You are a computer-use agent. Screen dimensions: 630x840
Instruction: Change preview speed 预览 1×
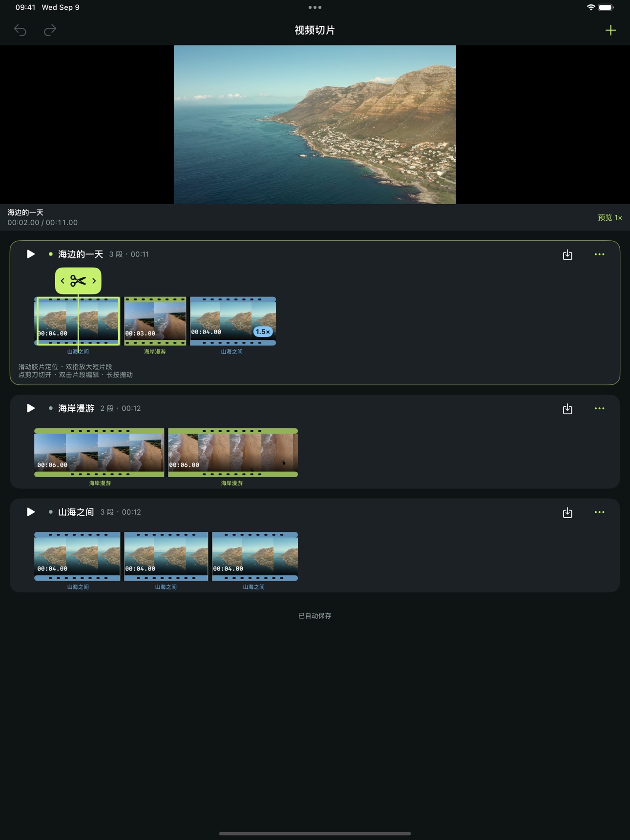click(610, 217)
